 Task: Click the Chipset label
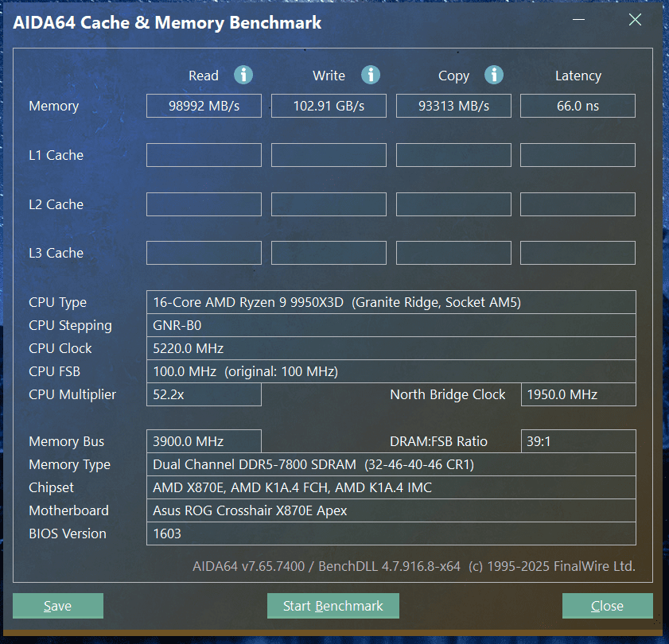pos(51,488)
